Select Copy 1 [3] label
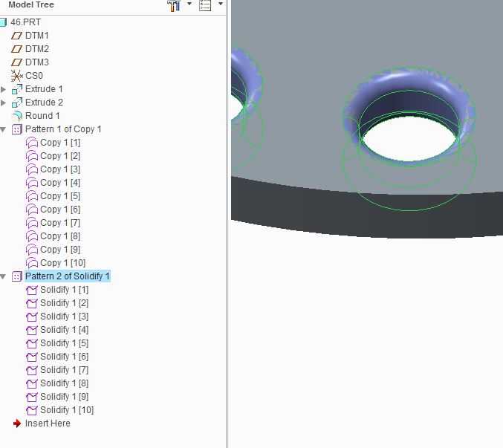 point(60,169)
